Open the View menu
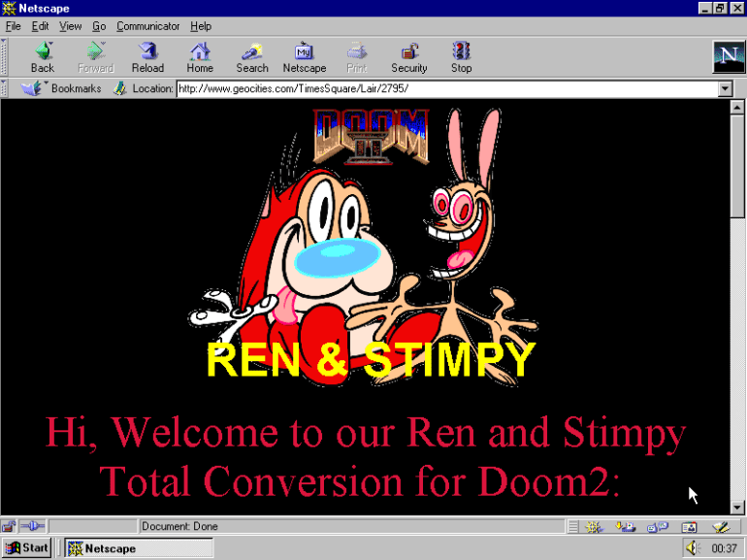Image resolution: width=747 pixels, height=560 pixels. [x=70, y=26]
